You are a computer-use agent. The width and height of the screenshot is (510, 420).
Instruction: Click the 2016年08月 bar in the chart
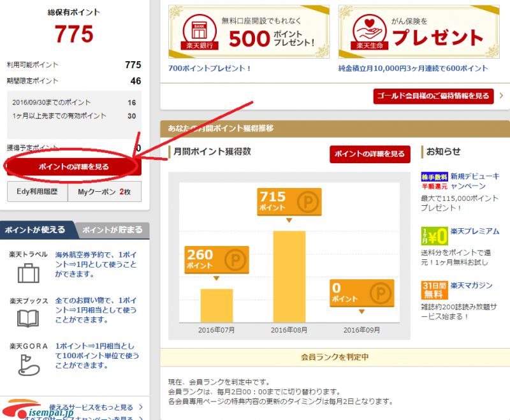(x=289, y=277)
